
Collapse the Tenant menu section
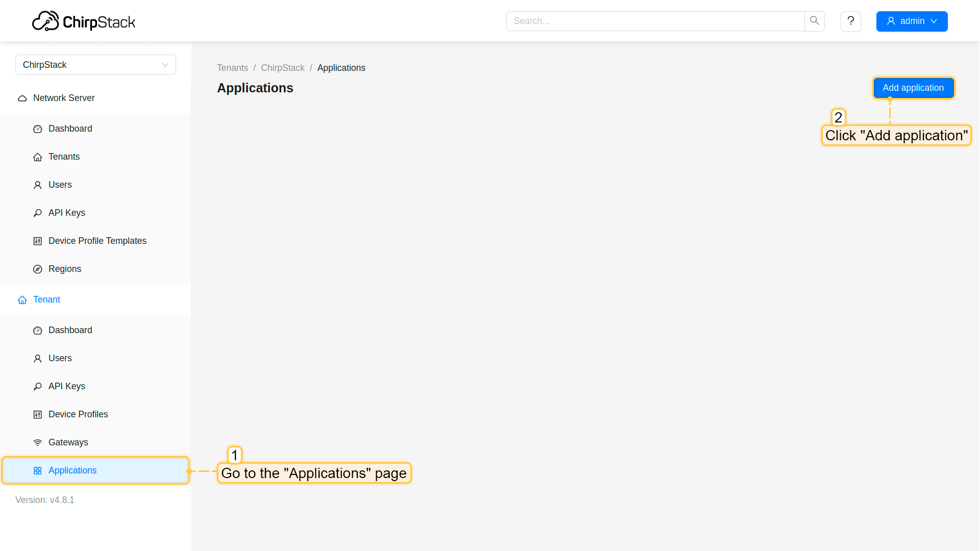click(46, 299)
